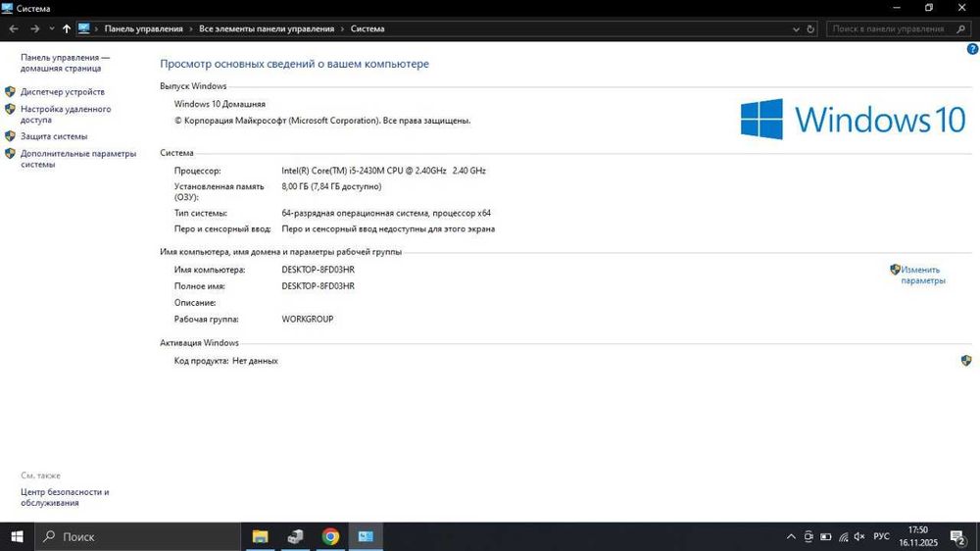Select the Система breadcrumb

click(367, 28)
